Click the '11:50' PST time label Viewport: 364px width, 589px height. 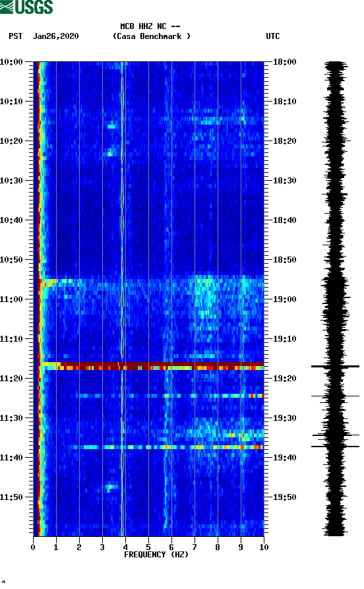coord(11,497)
